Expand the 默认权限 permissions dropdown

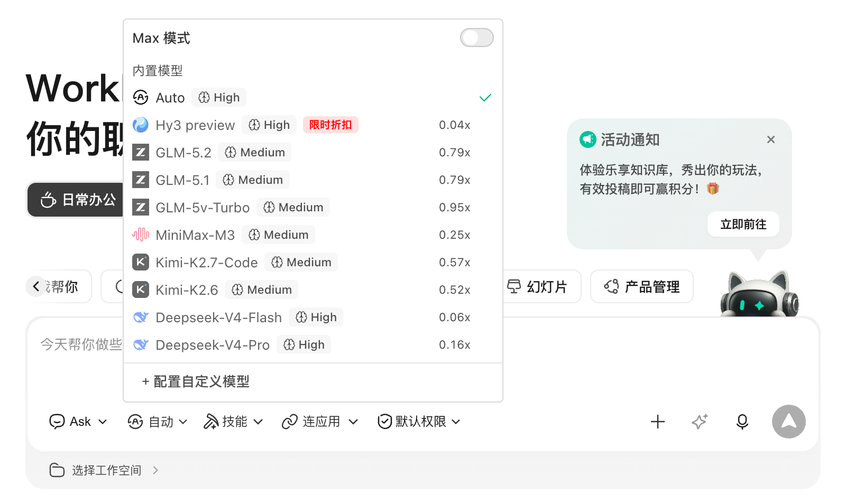click(x=419, y=422)
